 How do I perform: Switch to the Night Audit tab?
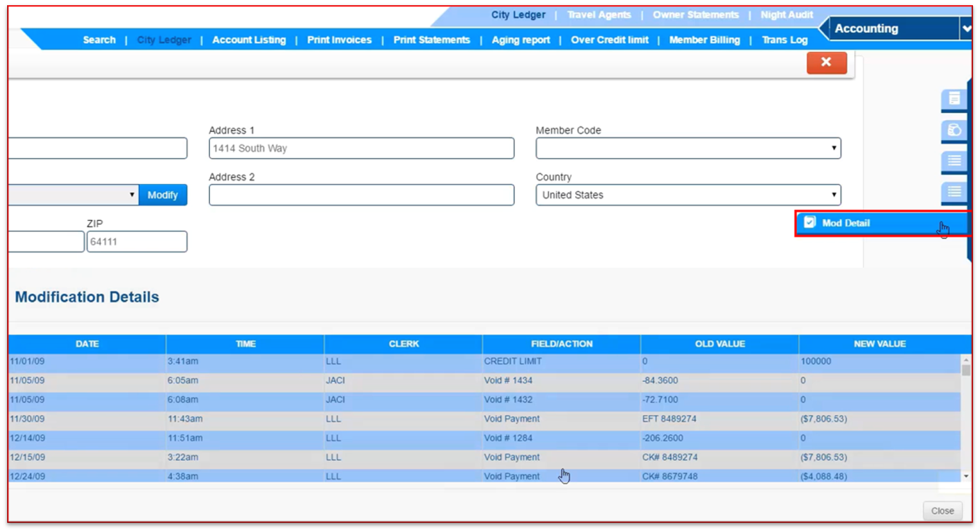point(786,15)
